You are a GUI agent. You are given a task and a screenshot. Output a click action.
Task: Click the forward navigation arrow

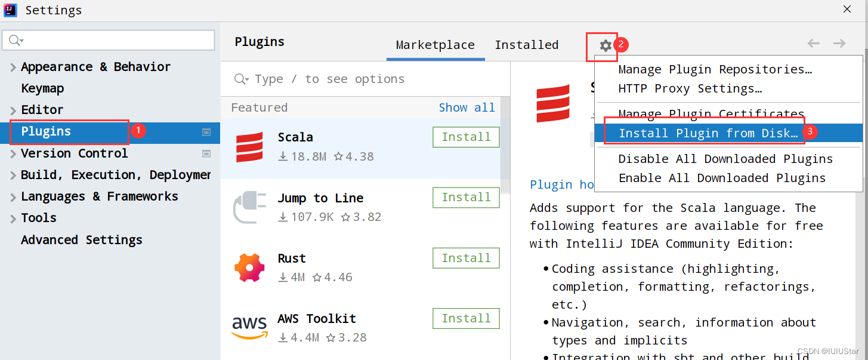coord(839,43)
